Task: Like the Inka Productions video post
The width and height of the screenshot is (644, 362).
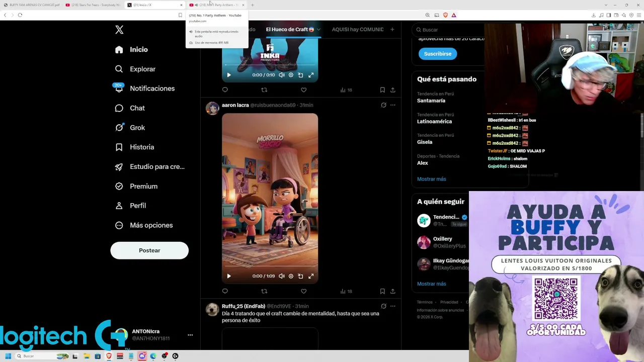Action: coord(303,90)
